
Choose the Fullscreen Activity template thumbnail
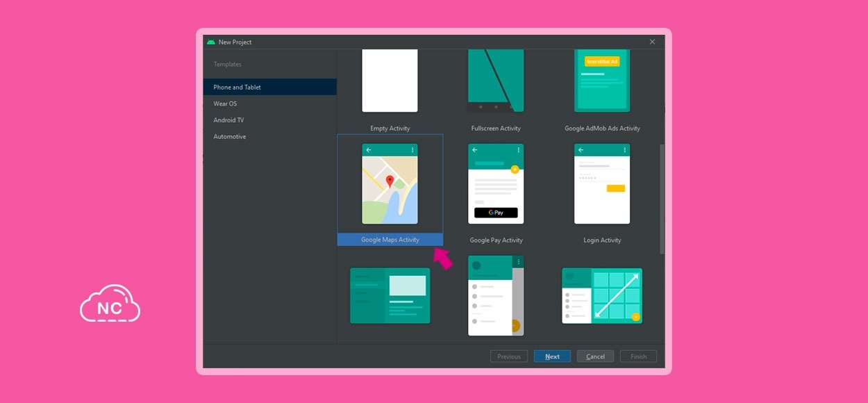click(x=496, y=80)
